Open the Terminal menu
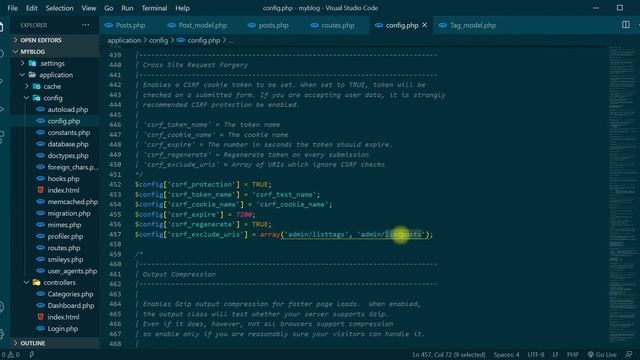Viewport: 640px width, 360px height. point(154,8)
